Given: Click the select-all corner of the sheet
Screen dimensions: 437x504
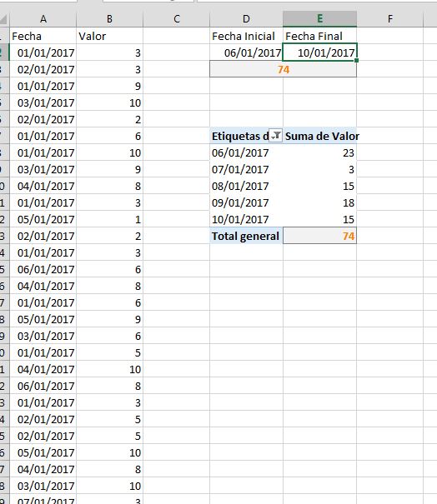Looking at the screenshot, I should tap(4, 19).
